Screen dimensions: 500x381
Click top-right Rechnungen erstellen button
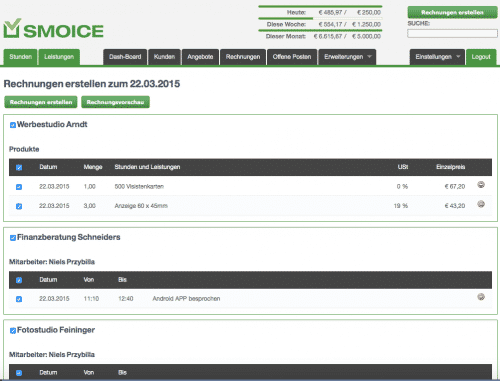(452, 12)
